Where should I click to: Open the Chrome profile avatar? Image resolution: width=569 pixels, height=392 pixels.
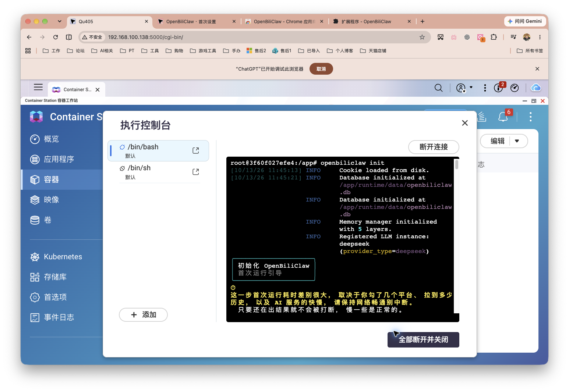527,37
